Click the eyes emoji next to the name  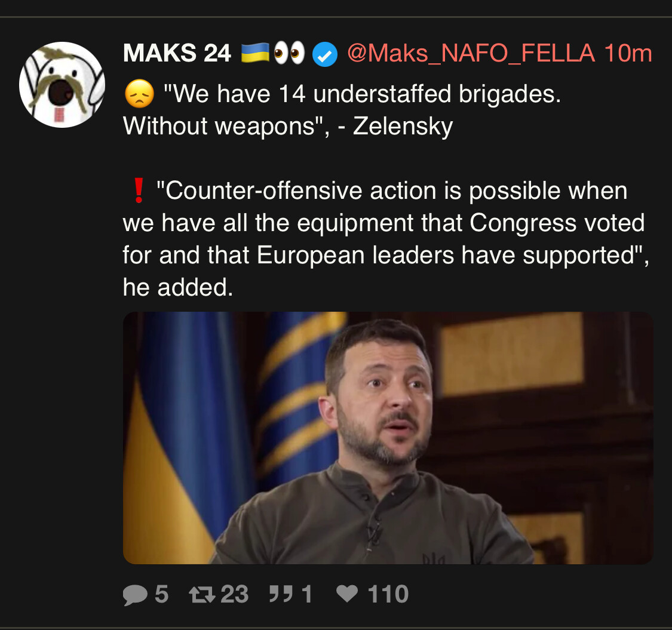(x=289, y=53)
